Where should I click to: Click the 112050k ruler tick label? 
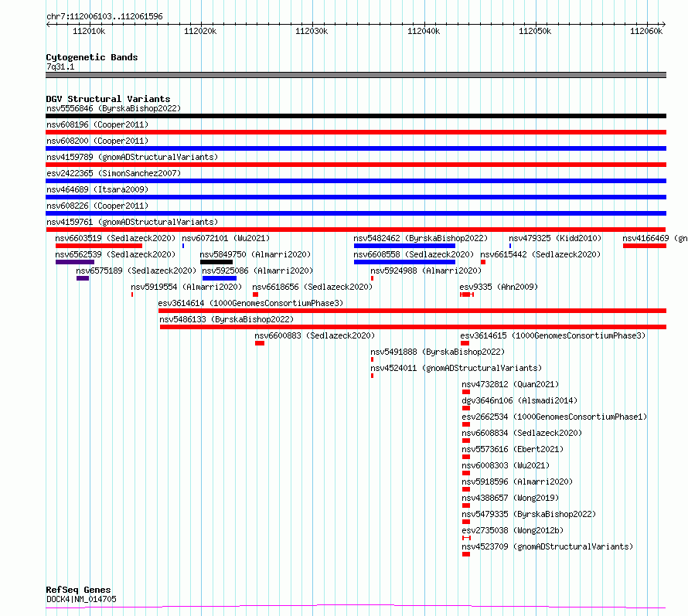pyautogui.click(x=535, y=31)
